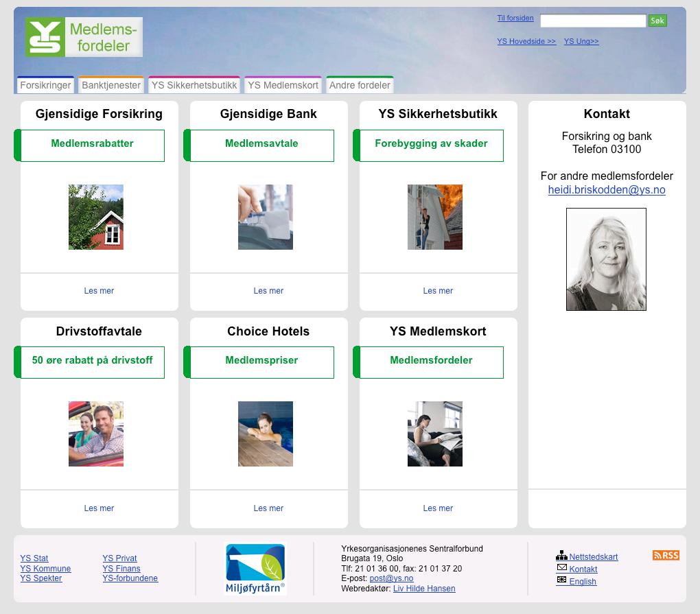Open the Nettstedskart link
The width and height of the screenshot is (700, 614).
click(594, 556)
